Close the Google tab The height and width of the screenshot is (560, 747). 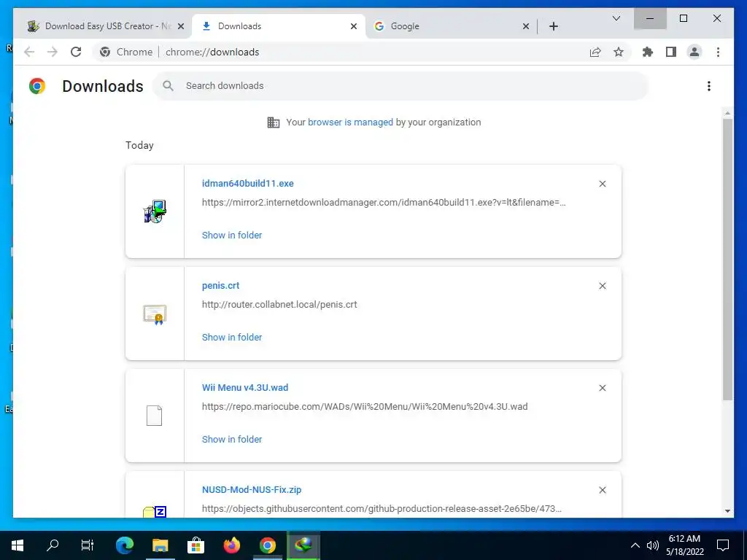click(525, 26)
